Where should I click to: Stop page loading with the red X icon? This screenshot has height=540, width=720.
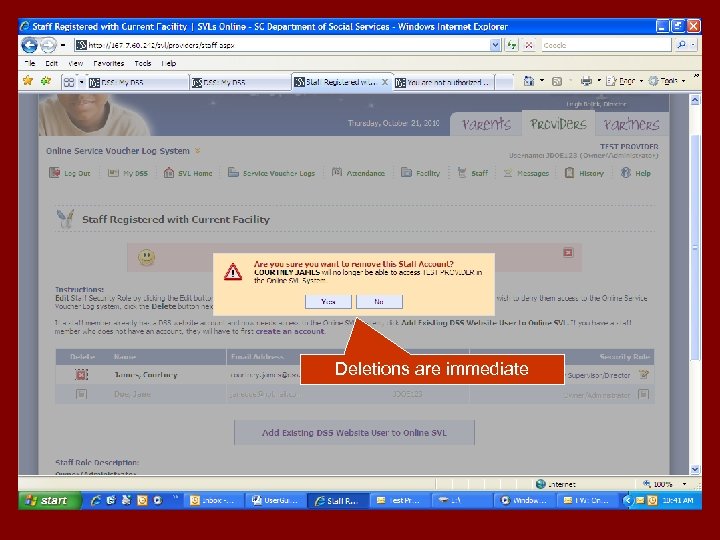[529, 45]
